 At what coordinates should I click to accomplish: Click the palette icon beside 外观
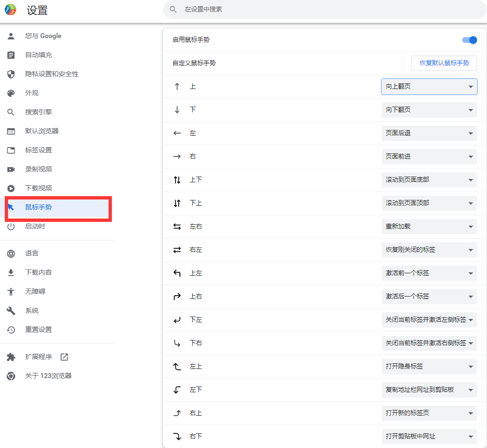click(11, 93)
